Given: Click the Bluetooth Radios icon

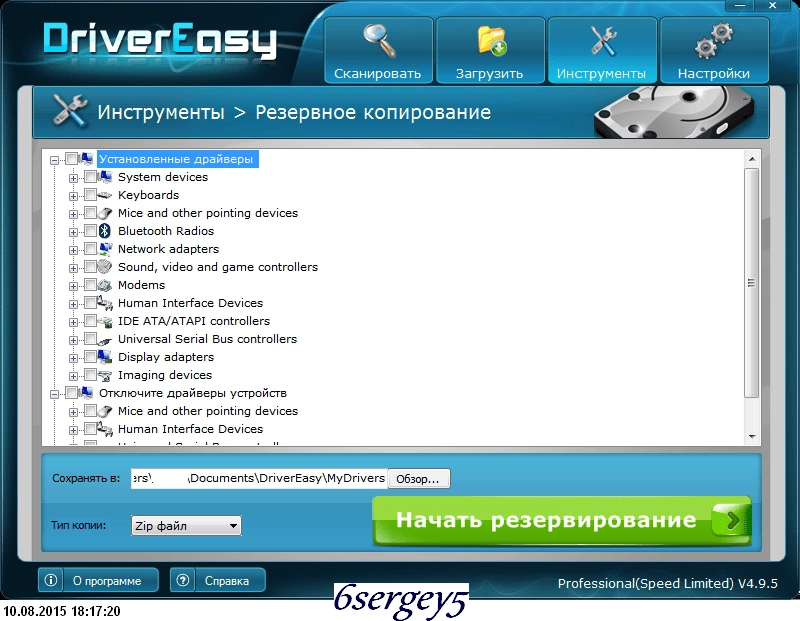Looking at the screenshot, I should pyautogui.click(x=105, y=231).
